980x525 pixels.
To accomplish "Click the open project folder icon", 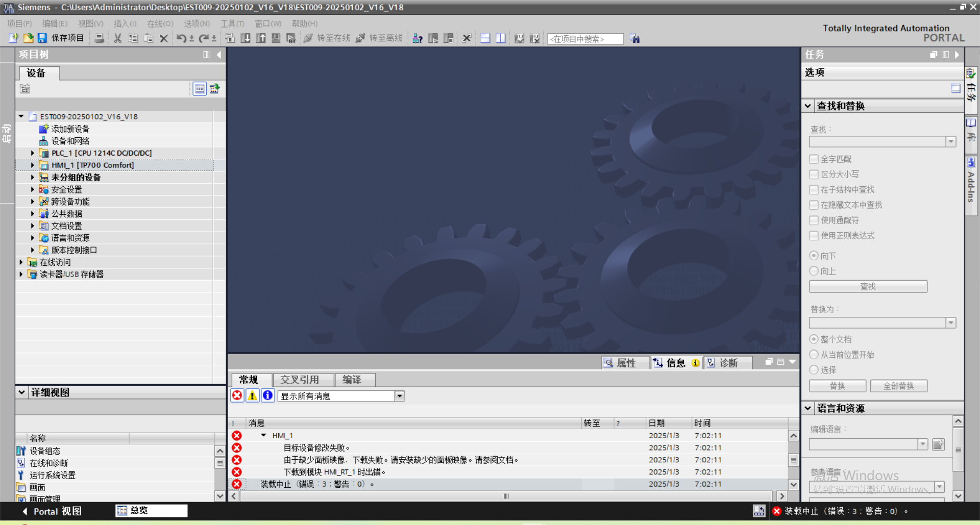I will click(x=28, y=38).
